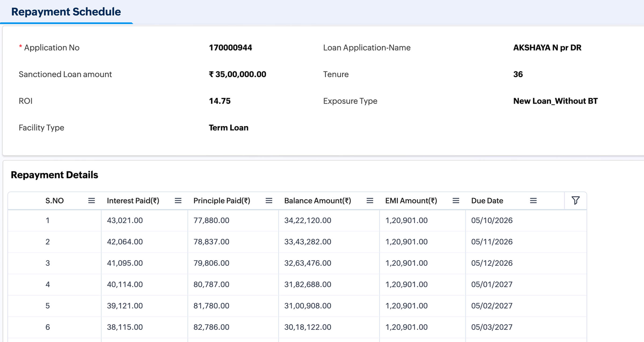Click the Principle Paid(₹) column header
The width and height of the screenshot is (644, 342).
coord(222,200)
